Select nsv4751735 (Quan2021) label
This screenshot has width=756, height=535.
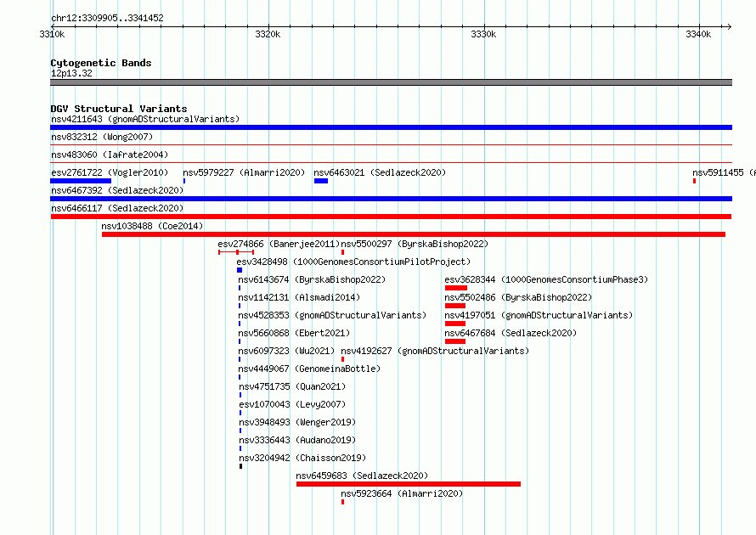(x=292, y=386)
